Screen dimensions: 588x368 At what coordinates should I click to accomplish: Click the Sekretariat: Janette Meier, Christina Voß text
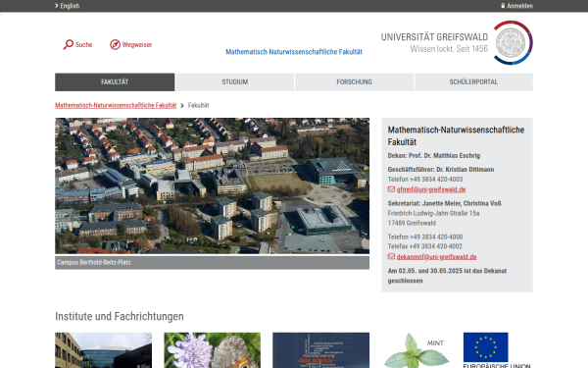click(444, 203)
